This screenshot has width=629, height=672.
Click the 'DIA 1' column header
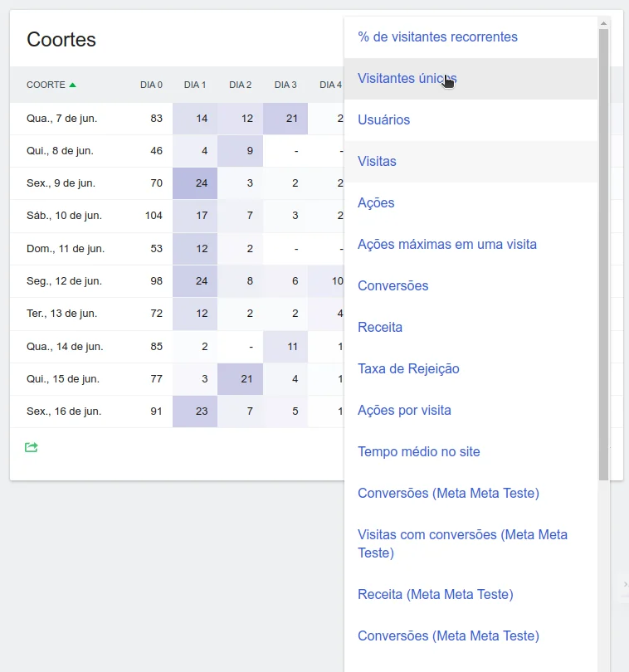pyautogui.click(x=195, y=85)
